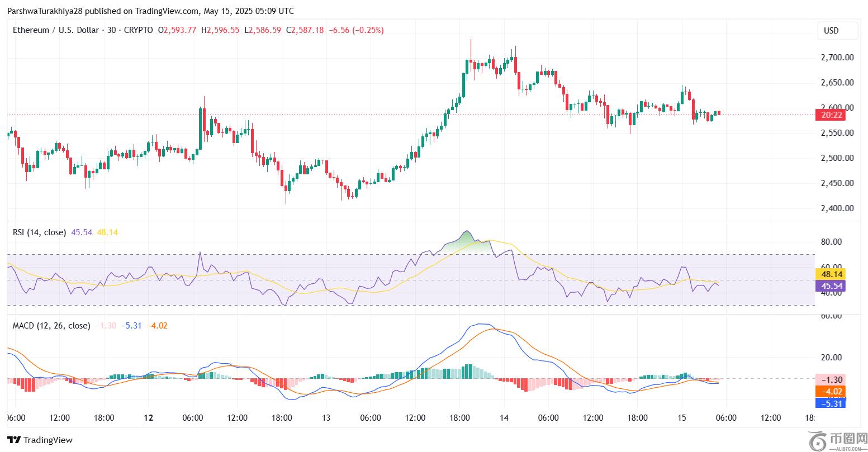
Task: Click the blue -5.31 MACD value tag
Action: 830,402
